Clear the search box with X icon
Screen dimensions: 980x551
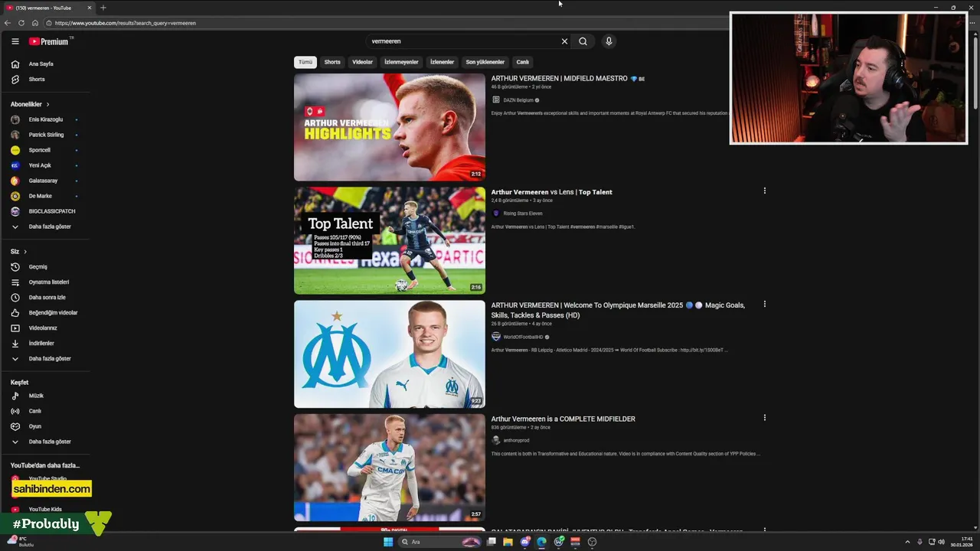tap(564, 41)
